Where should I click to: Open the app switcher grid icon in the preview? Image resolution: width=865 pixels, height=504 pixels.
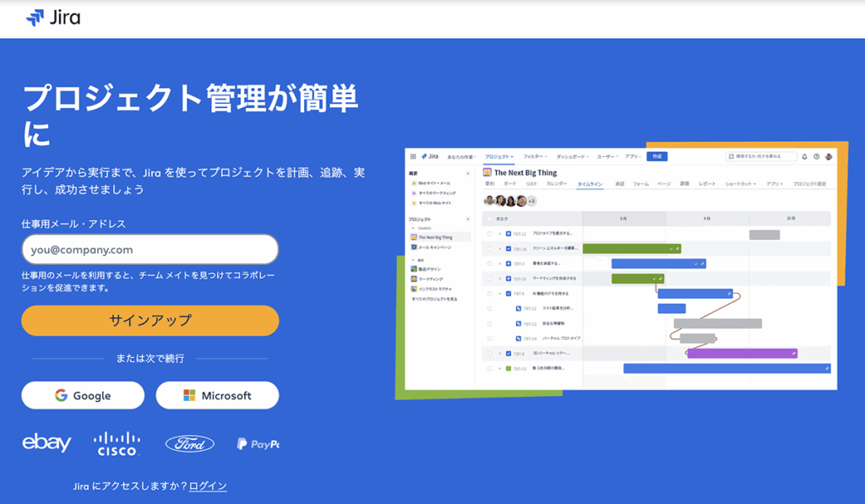413,156
